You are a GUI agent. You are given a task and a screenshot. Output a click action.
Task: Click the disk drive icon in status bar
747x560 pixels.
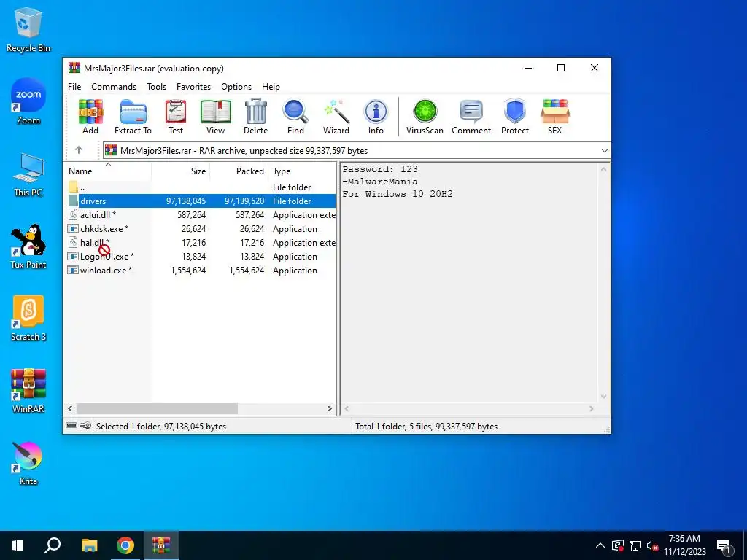71,425
